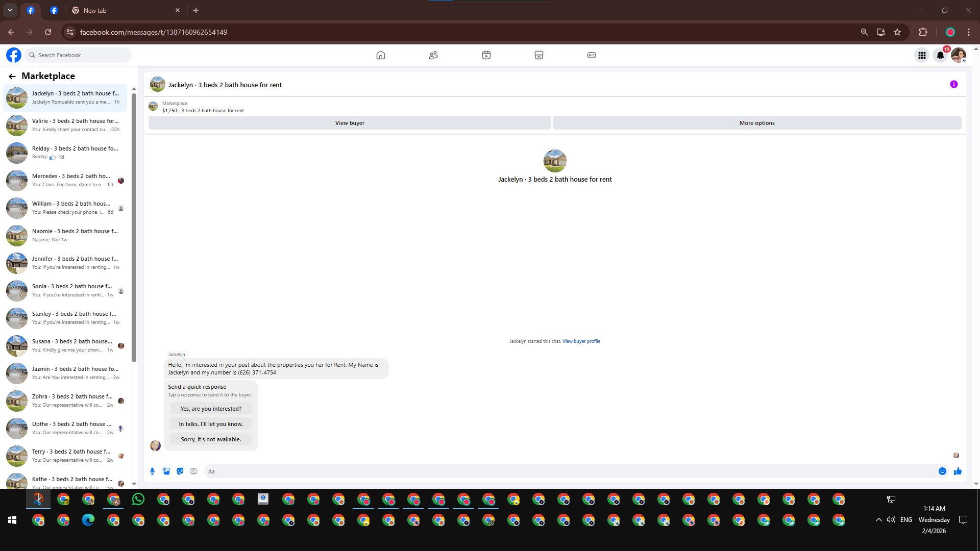Click the notifications bell icon
The width and height of the screenshot is (980, 551).
[x=940, y=55]
